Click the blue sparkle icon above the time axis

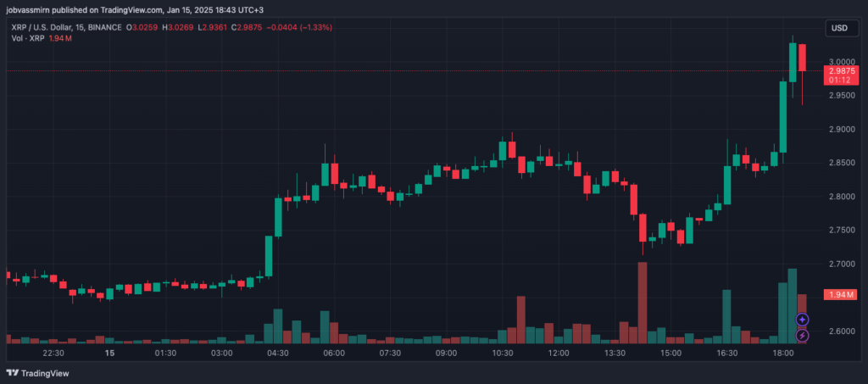[803, 320]
